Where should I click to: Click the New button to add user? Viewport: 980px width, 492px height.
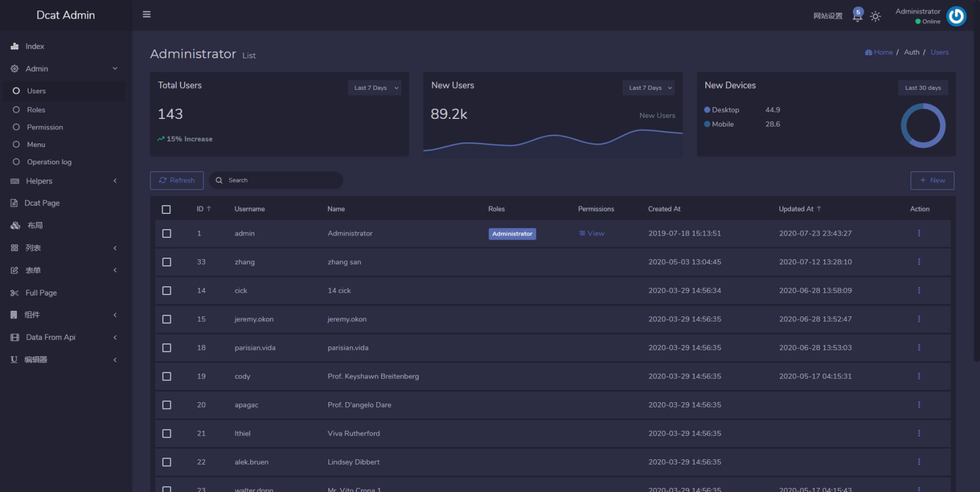932,181
